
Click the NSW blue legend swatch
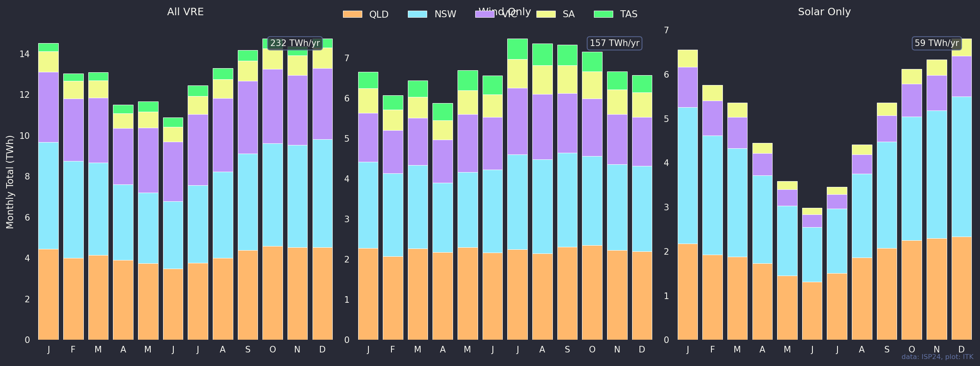coord(417,14)
